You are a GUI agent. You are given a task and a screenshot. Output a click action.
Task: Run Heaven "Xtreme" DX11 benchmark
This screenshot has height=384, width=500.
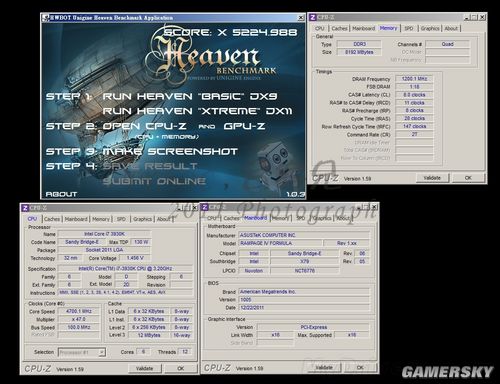pos(197,111)
